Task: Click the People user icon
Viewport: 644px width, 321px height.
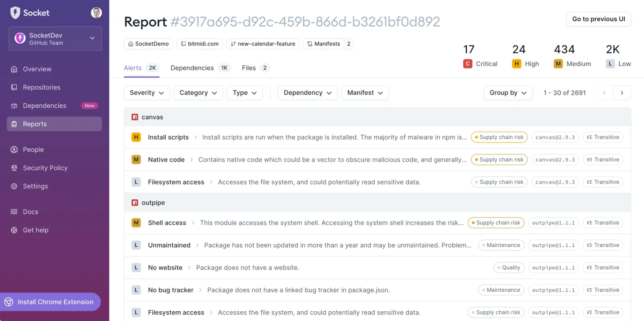Action: [14, 150]
